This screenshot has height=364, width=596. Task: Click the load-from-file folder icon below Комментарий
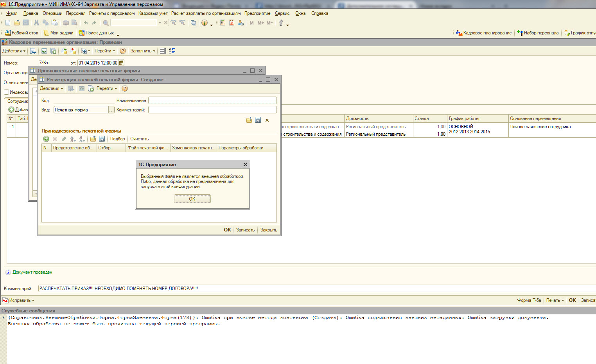[249, 120]
